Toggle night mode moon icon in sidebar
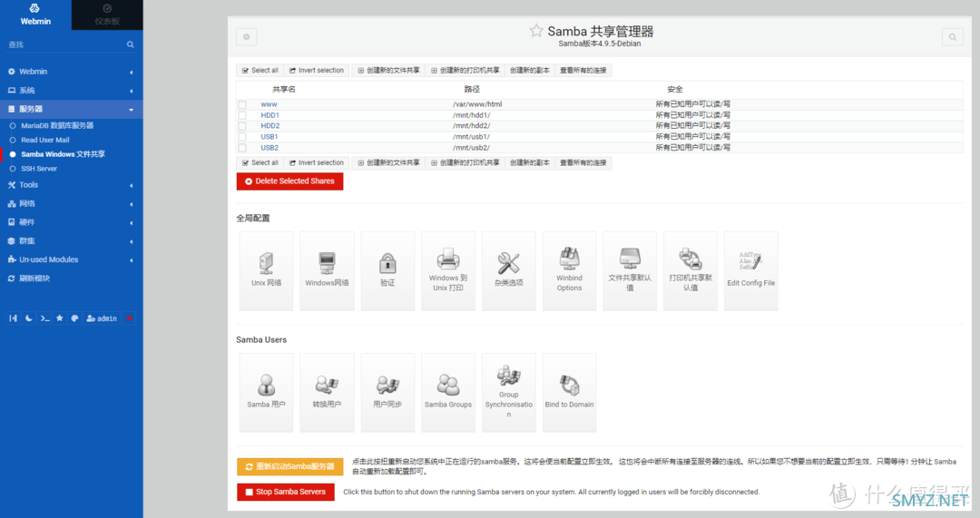This screenshot has height=518, width=980. tap(29, 318)
